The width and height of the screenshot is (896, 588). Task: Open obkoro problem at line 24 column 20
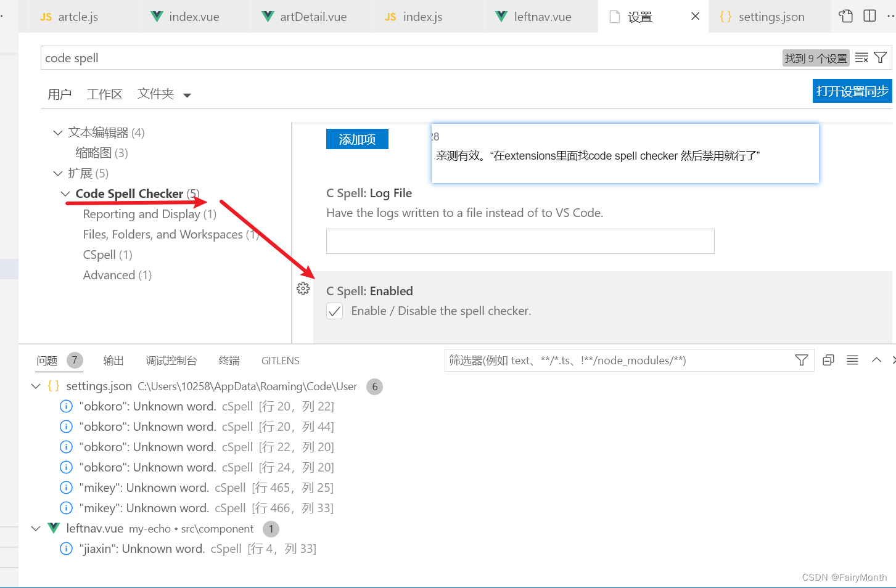207,467
